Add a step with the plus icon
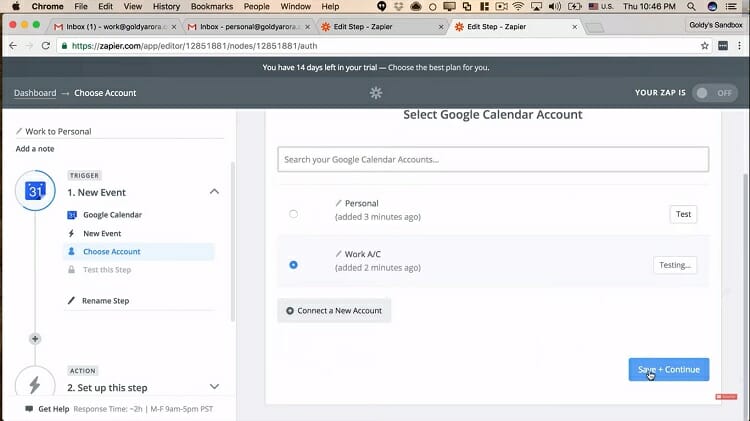 [35, 339]
